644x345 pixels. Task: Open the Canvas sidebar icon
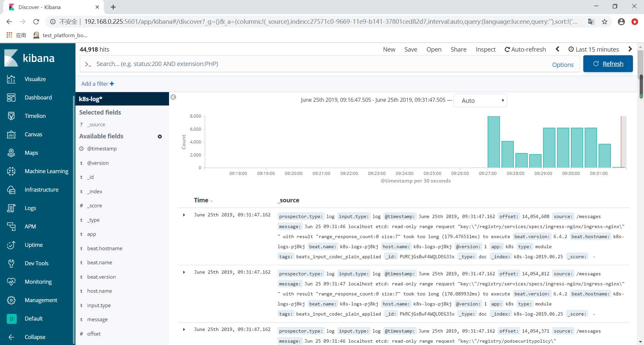pos(11,134)
